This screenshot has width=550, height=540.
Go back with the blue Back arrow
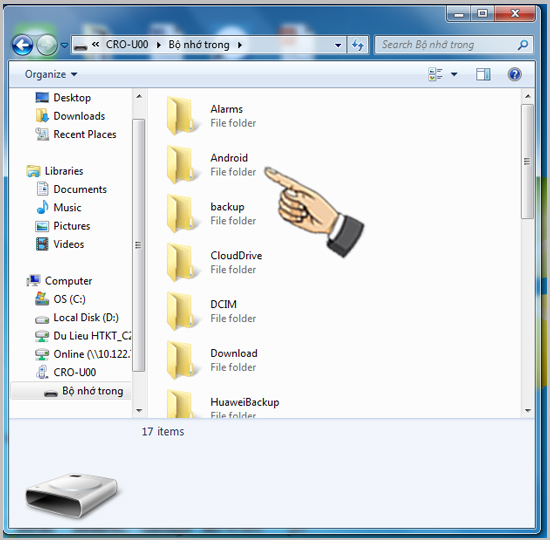(x=22, y=45)
